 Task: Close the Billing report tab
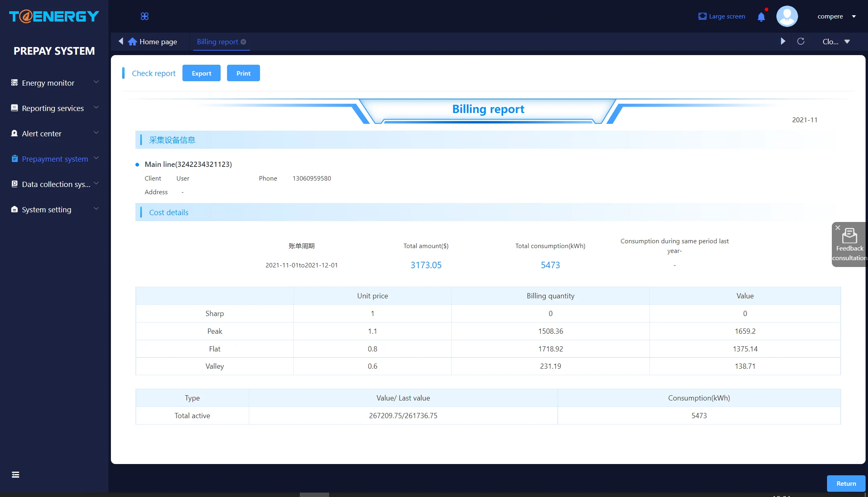pyautogui.click(x=244, y=42)
